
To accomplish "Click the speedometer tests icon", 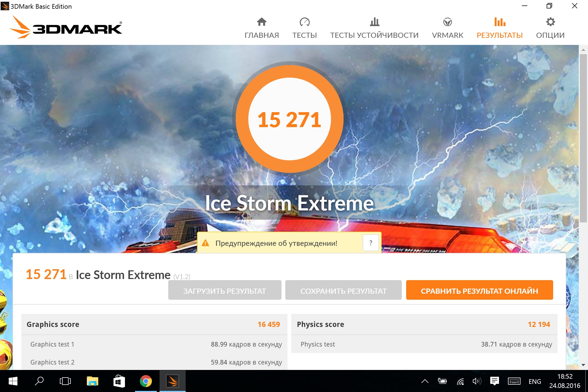I will [x=305, y=22].
